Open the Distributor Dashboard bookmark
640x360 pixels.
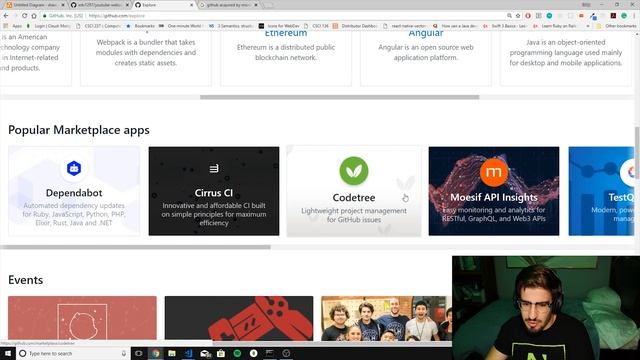click(355, 26)
